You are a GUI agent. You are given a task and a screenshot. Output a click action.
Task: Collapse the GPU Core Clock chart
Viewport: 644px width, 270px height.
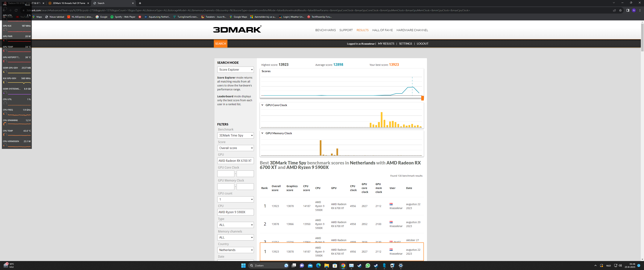click(262, 105)
